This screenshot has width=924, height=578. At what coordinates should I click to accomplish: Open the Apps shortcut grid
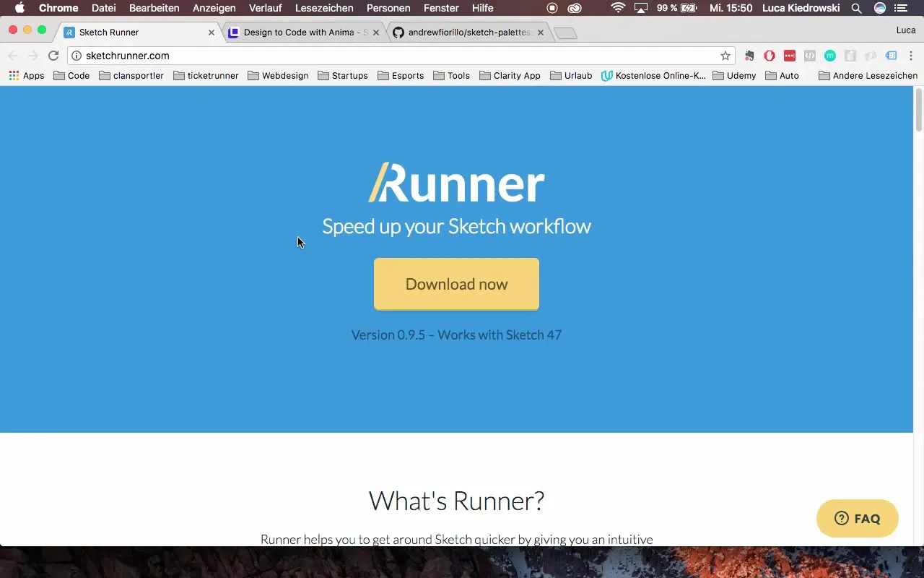(x=26, y=75)
